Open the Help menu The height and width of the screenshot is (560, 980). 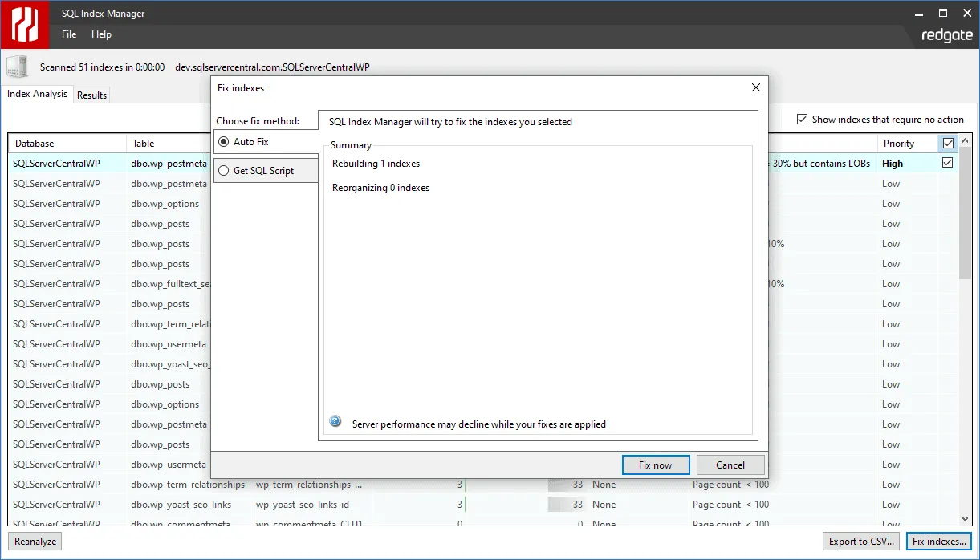[x=101, y=34]
